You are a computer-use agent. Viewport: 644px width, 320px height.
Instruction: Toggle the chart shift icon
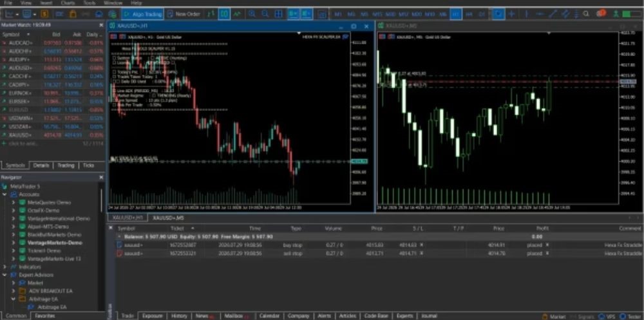point(307,14)
